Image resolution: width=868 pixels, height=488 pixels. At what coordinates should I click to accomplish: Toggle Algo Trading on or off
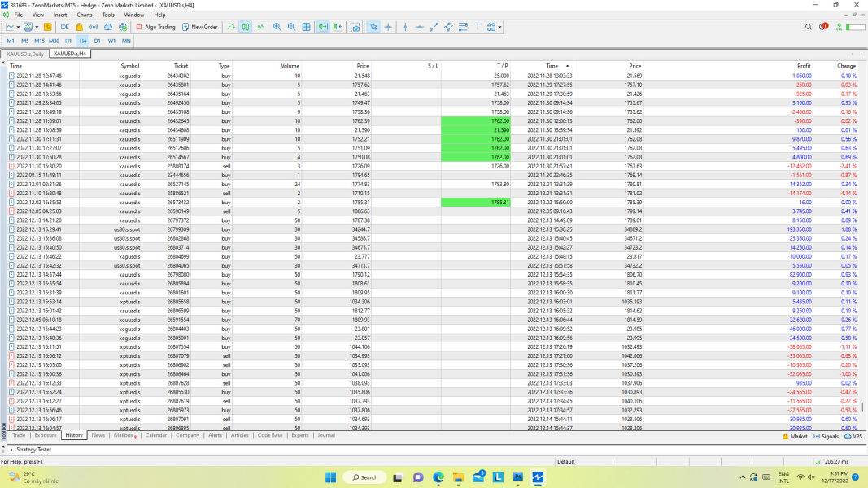[155, 27]
